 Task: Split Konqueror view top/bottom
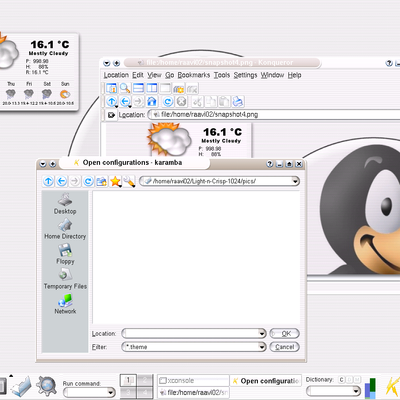[138, 88]
